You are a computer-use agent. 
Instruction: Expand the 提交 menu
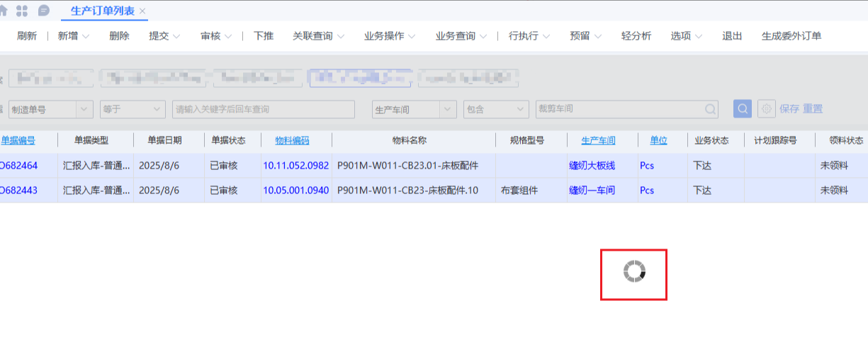coord(164,36)
